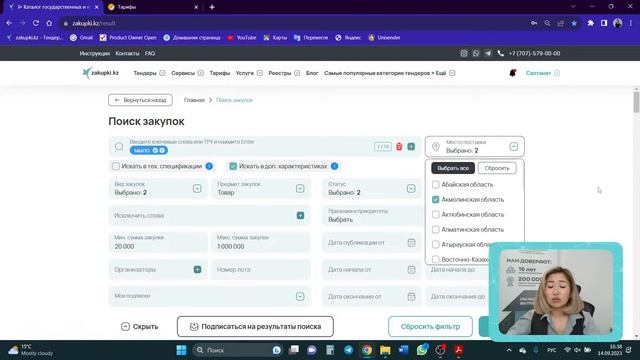Click info icon next to tech specification search

209,166
